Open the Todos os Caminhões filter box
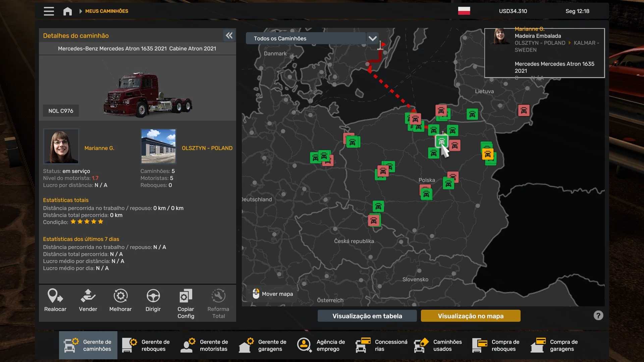644x362 pixels. [x=305, y=38]
